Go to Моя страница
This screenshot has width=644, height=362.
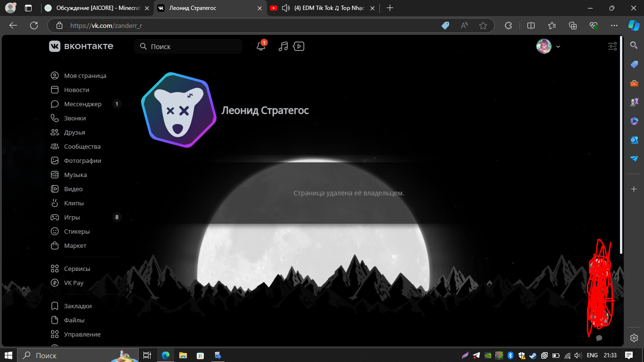85,76
